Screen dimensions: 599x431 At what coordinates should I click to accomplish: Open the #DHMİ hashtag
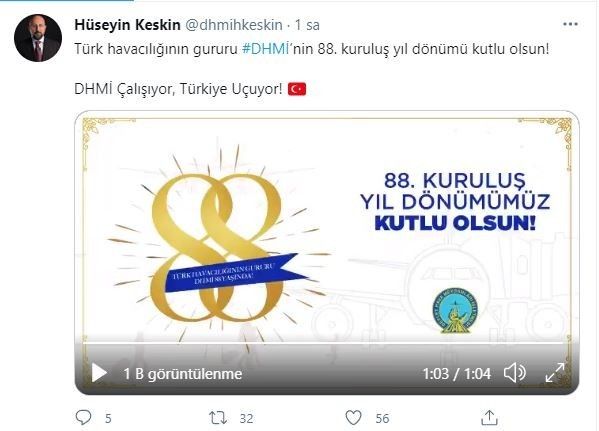[x=266, y=49]
